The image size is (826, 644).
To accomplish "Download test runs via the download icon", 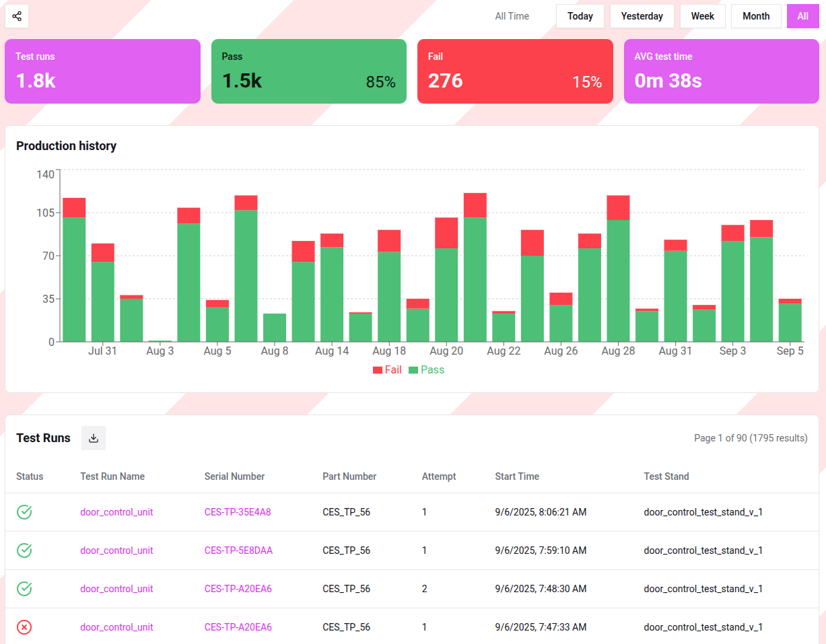I will (x=94, y=438).
